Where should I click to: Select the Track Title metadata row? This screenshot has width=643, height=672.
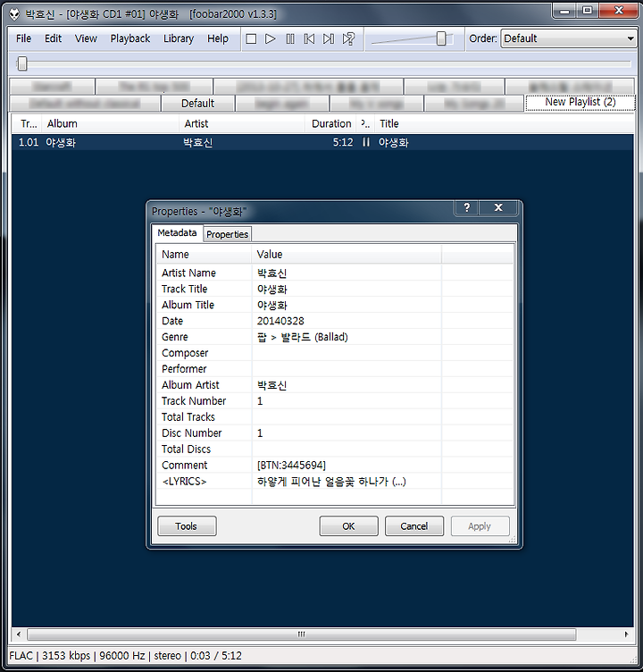tap(335, 289)
